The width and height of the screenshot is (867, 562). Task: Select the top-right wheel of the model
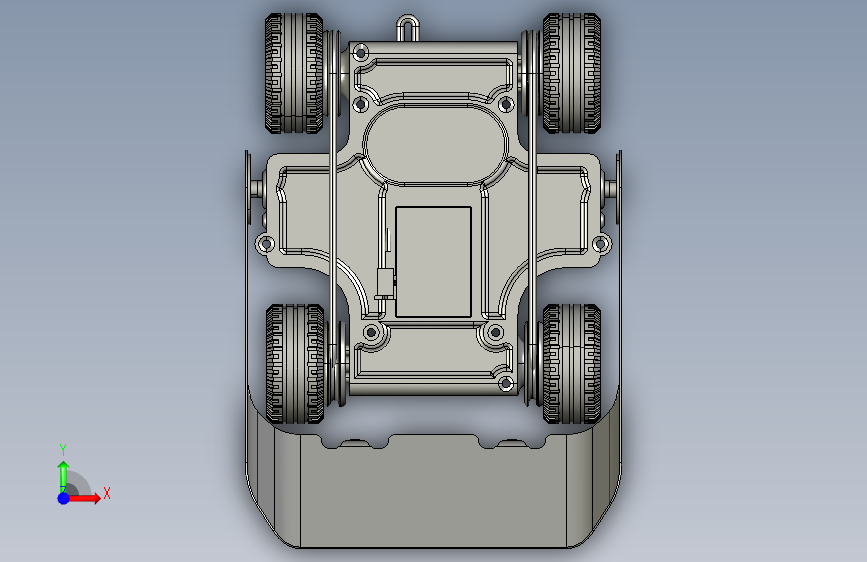tap(572, 74)
